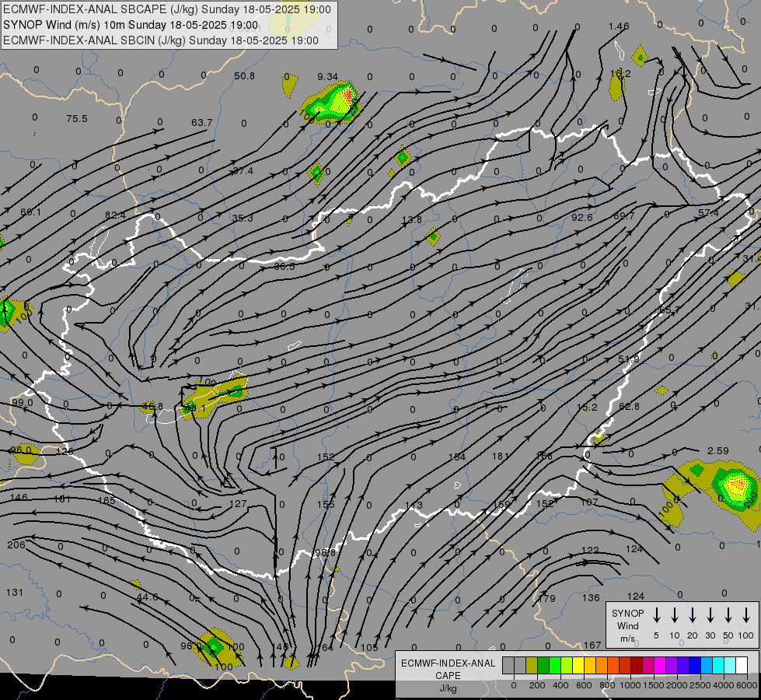Click the wind arrow above the 30 label
761x700 pixels.
(710, 614)
